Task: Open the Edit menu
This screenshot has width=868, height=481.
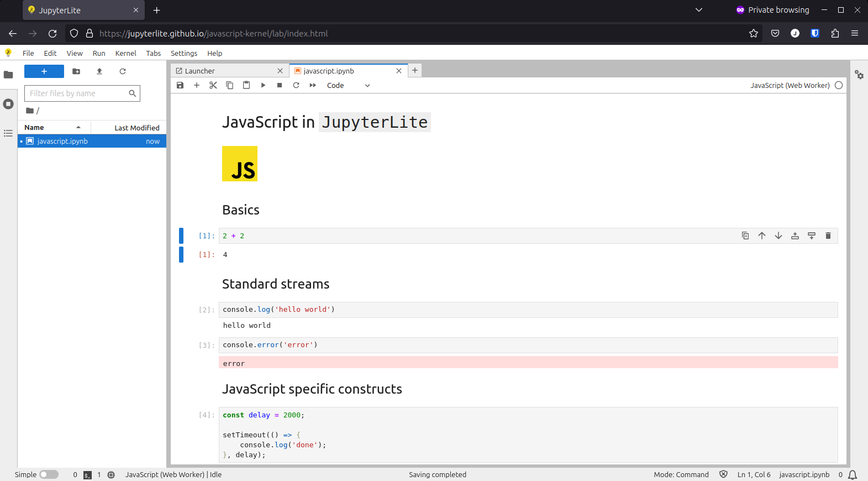Action: point(50,53)
